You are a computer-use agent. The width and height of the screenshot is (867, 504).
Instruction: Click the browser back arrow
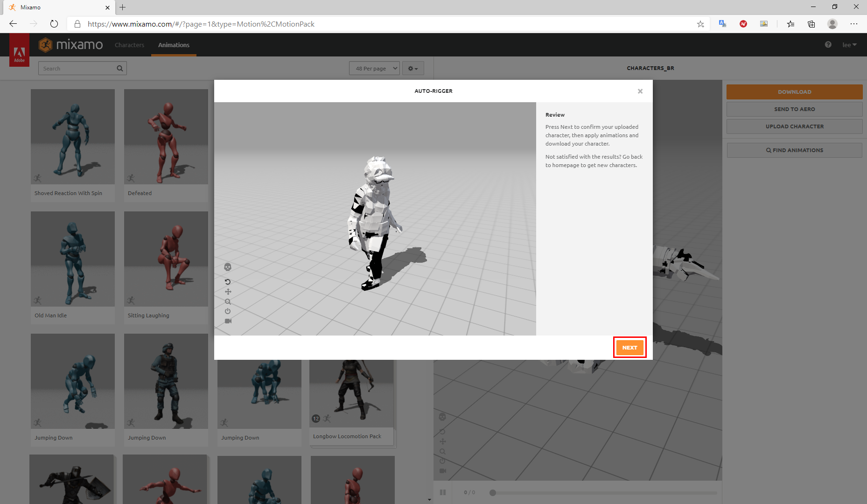coord(13,24)
